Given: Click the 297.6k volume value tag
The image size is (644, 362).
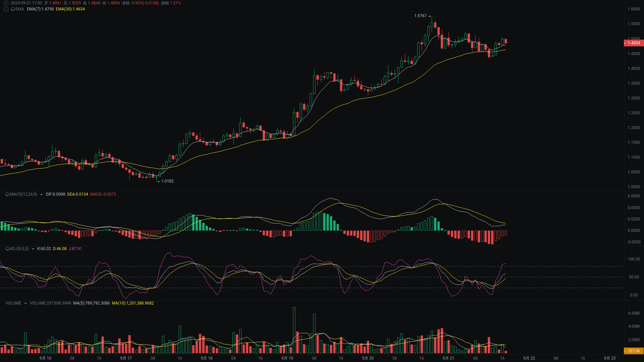Looking at the screenshot, I should coord(633,350).
